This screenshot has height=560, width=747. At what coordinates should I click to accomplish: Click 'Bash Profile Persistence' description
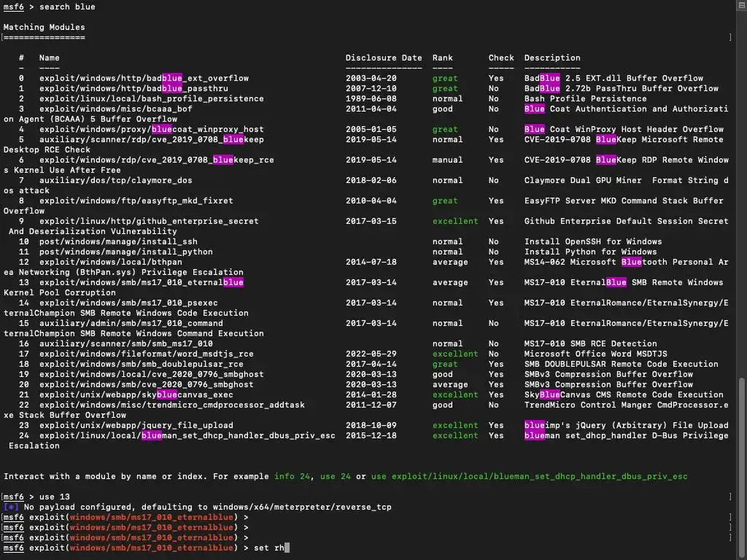pyautogui.click(x=586, y=98)
